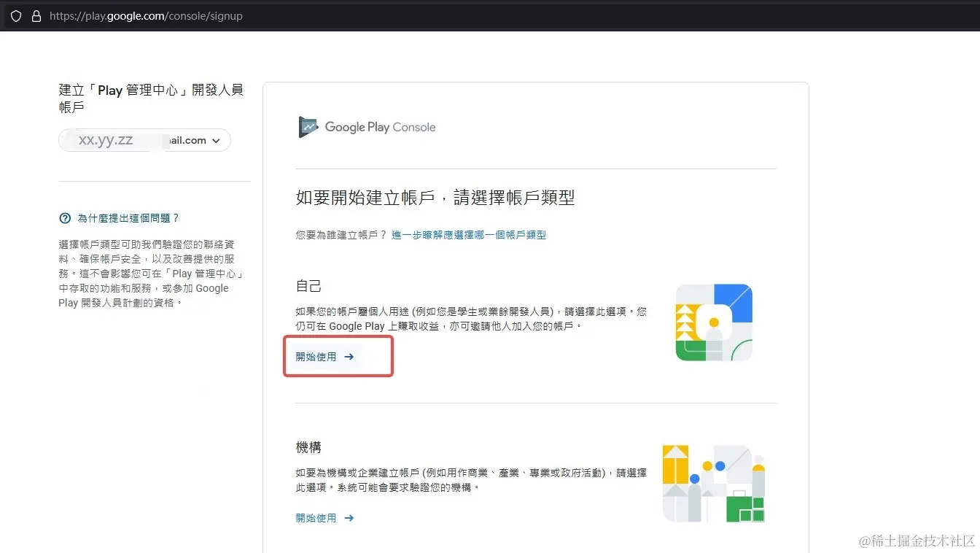This screenshot has height=553, width=980.
Task: Click the sidebar paragraph starting 選擇帳戶類型可助我們
Action: 150,274
